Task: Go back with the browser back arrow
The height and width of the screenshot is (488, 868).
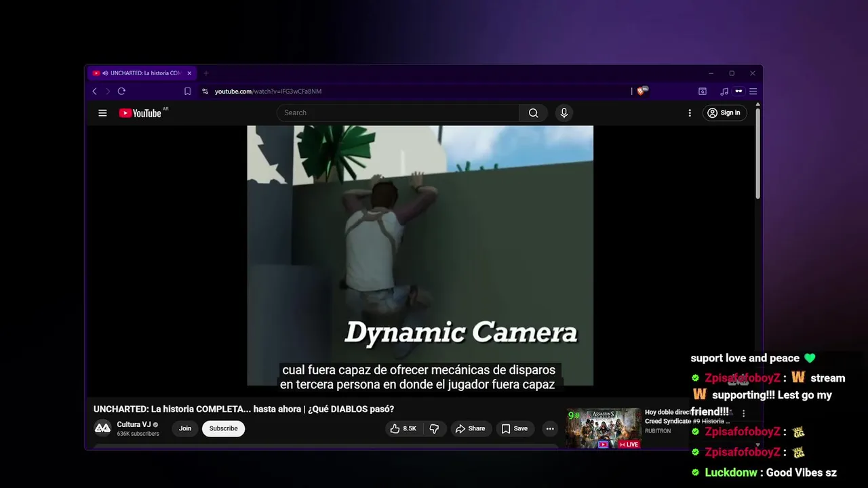Action: 94,91
